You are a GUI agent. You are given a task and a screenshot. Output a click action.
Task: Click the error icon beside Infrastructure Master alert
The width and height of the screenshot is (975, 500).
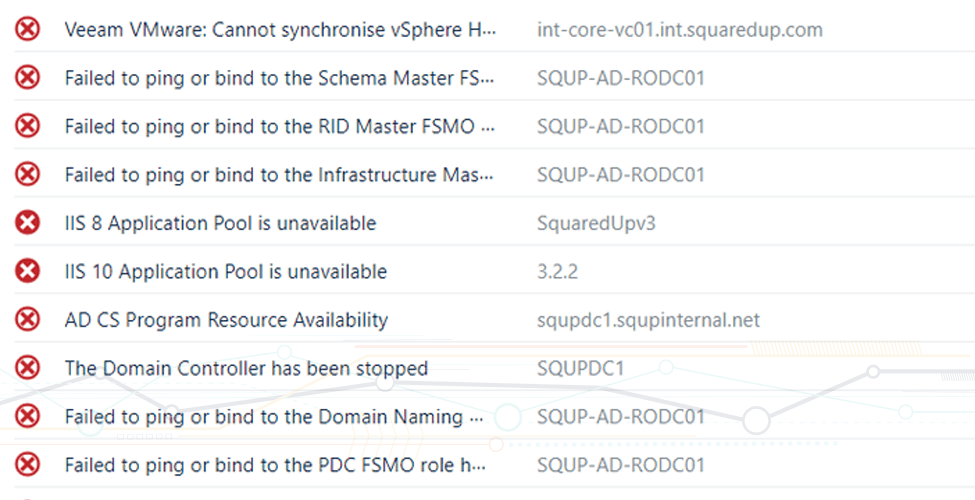(28, 175)
